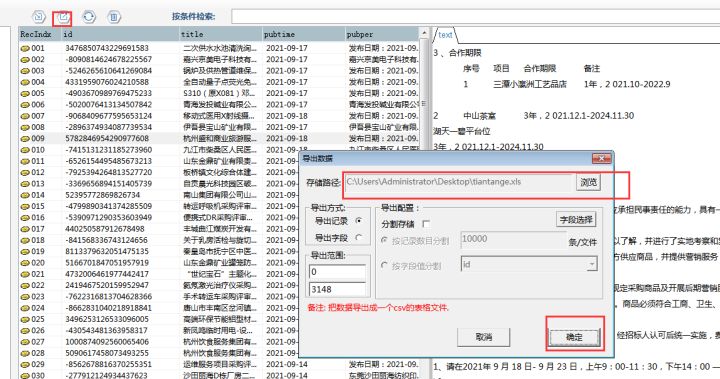The height and width of the screenshot is (379, 720).
Task: Click table scrollbar up arrow
Action: [x=424, y=34]
